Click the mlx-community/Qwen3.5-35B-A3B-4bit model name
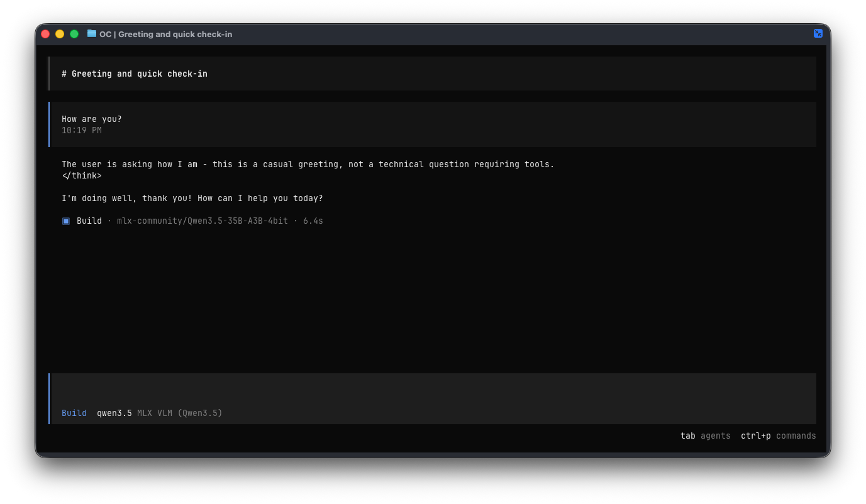Screen dimensions: 866x504 click(x=202, y=221)
